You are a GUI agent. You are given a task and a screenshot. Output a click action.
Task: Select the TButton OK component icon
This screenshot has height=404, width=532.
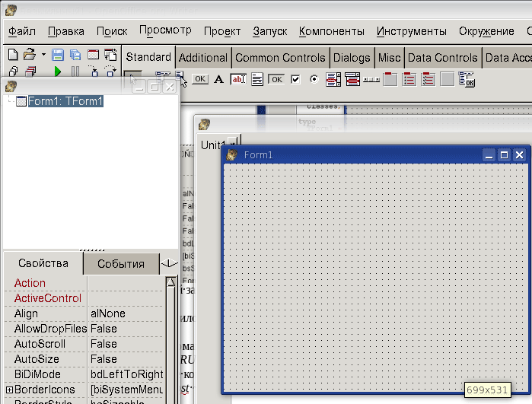[x=200, y=78]
